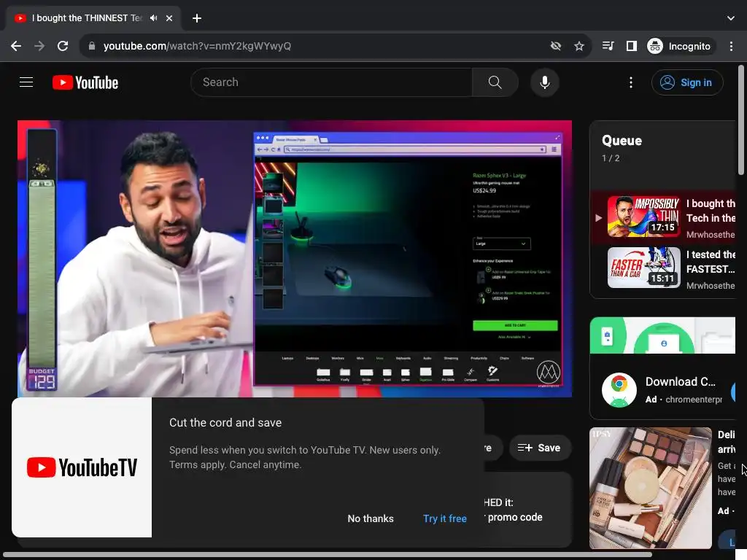Click the search magnifier button
The width and height of the screenshot is (747, 560).
(495, 82)
